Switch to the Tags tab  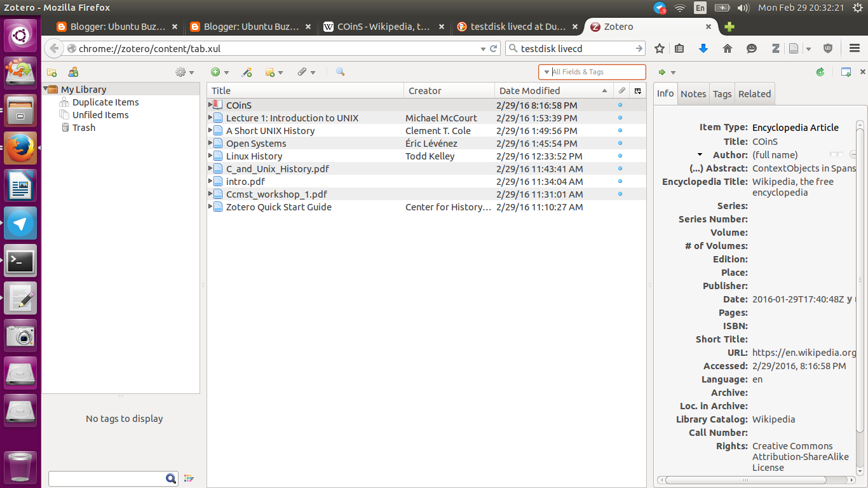(722, 93)
